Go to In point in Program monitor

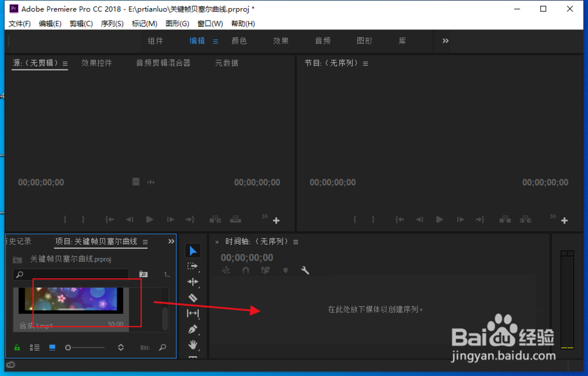click(399, 219)
